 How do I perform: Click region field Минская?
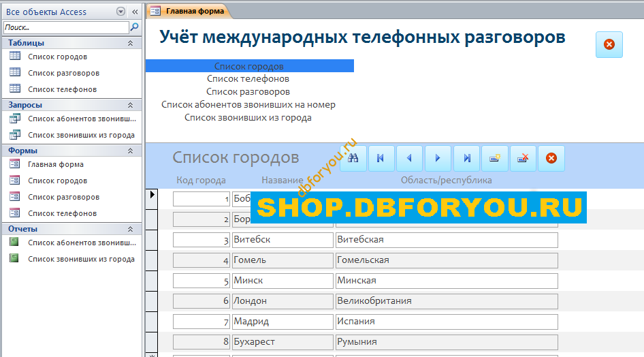coord(447,281)
